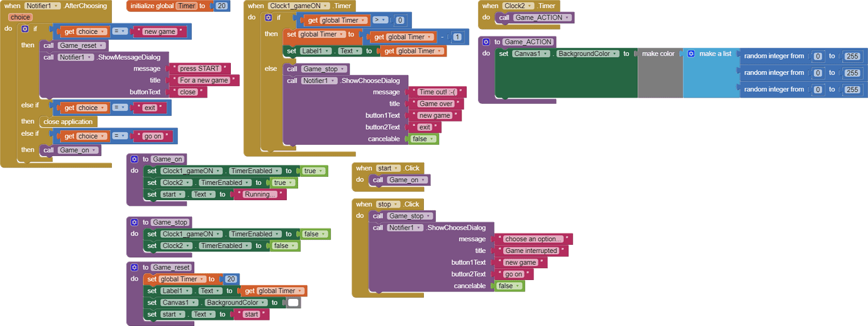This screenshot has width=868, height=326.
Task: Expand the BackgroundColor property dropdown in Game_ACTION
Action: coord(587,54)
